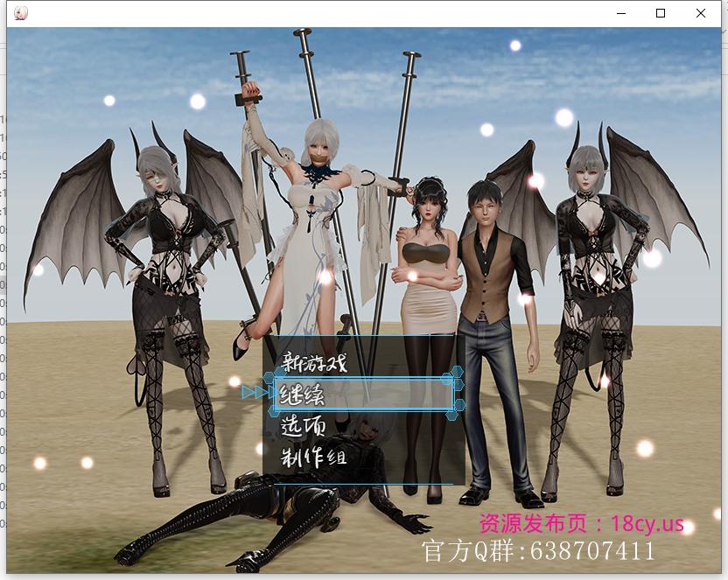This screenshot has height=580, width=728.
Task: Maximize the game window
Action: click(x=661, y=13)
